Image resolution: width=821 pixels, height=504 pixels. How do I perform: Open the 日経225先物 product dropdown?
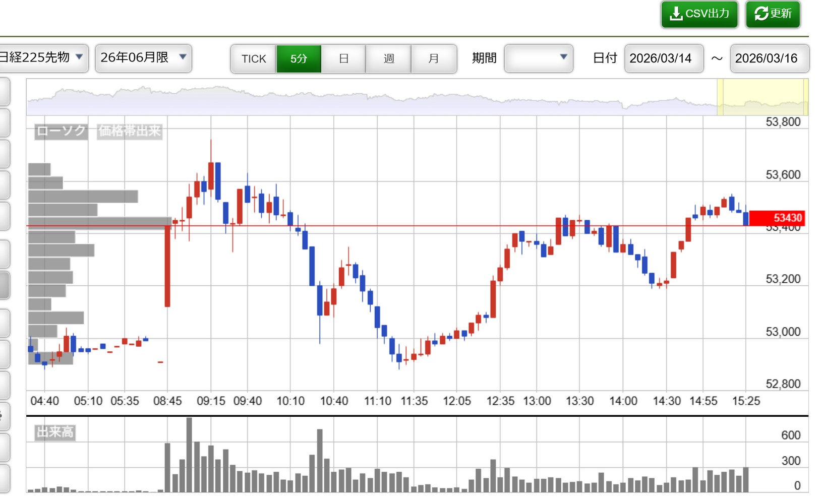[x=42, y=58]
